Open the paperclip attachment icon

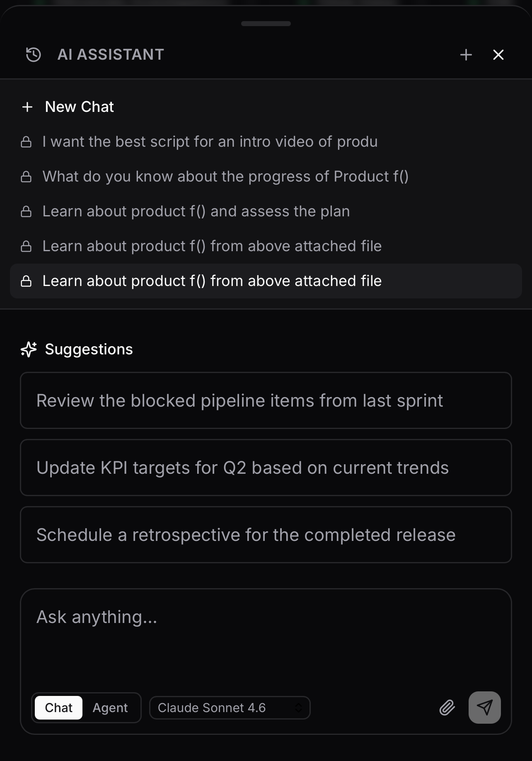pyautogui.click(x=447, y=708)
